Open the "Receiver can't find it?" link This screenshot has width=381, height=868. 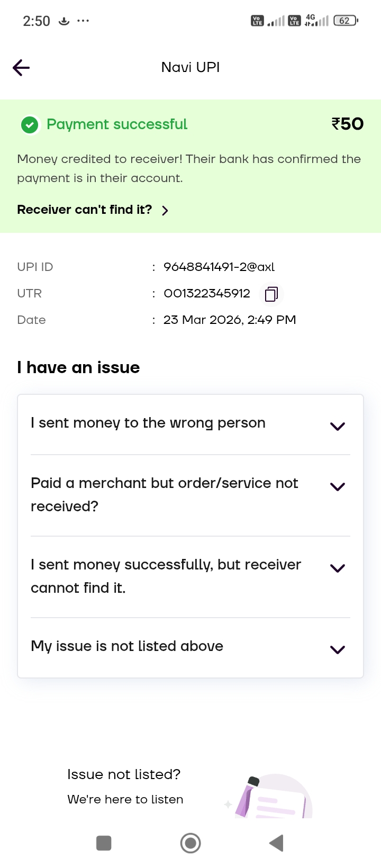point(85,210)
